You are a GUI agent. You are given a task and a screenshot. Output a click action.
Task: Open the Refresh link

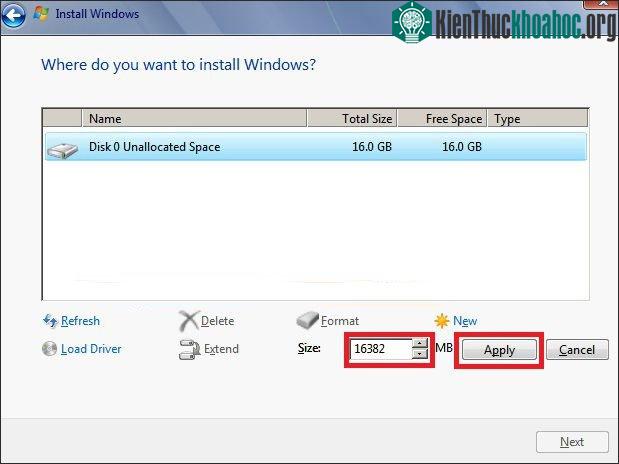pos(80,321)
